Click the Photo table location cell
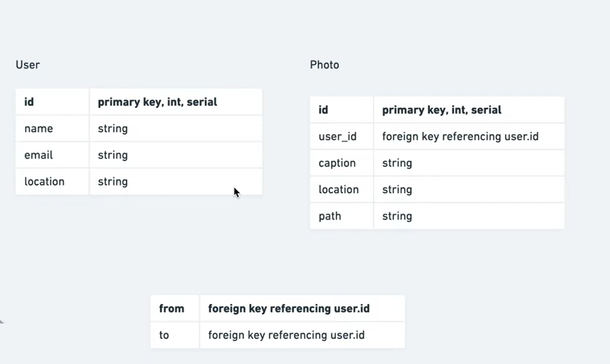 [x=341, y=189]
